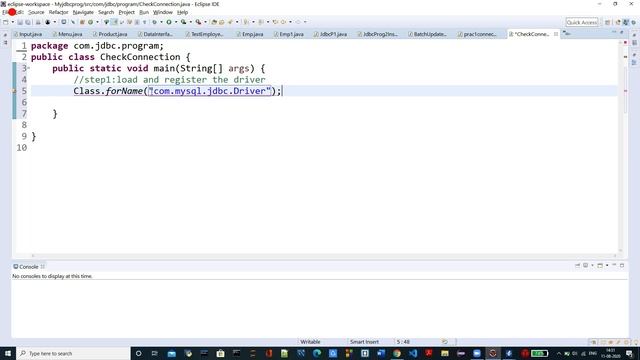Image resolution: width=640 pixels, height=360 pixels.
Task: Open Task View on the taskbar
Action: 154,353
